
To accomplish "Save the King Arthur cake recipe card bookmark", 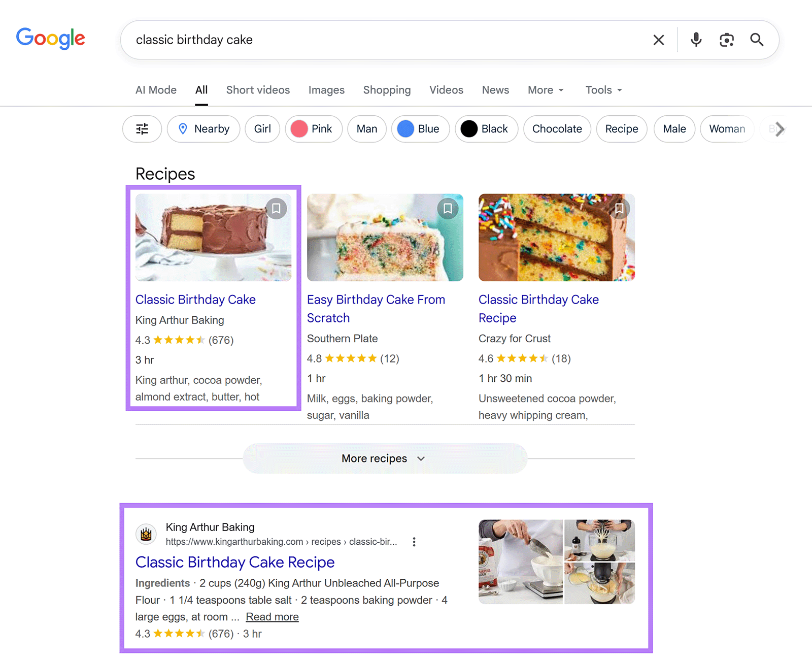I will pos(277,208).
